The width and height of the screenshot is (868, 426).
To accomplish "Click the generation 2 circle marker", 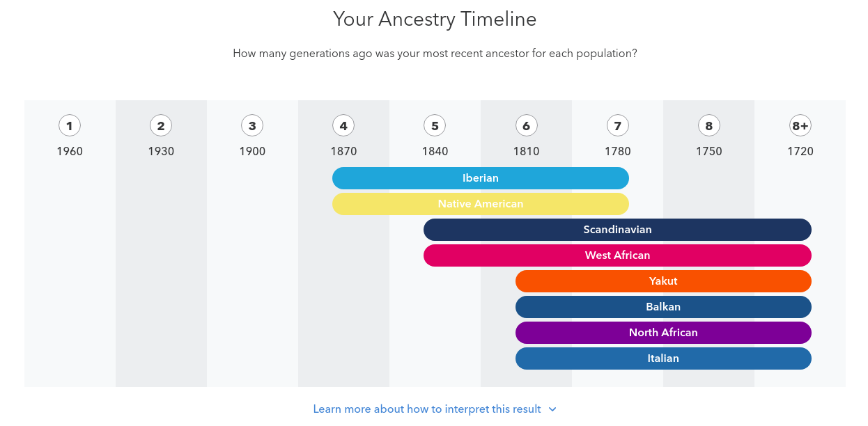I will [161, 126].
